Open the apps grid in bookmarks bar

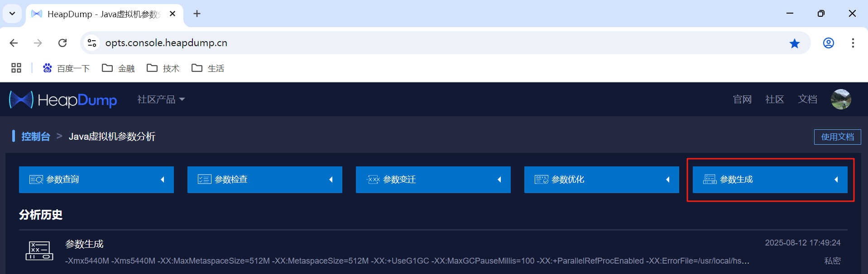tap(16, 68)
